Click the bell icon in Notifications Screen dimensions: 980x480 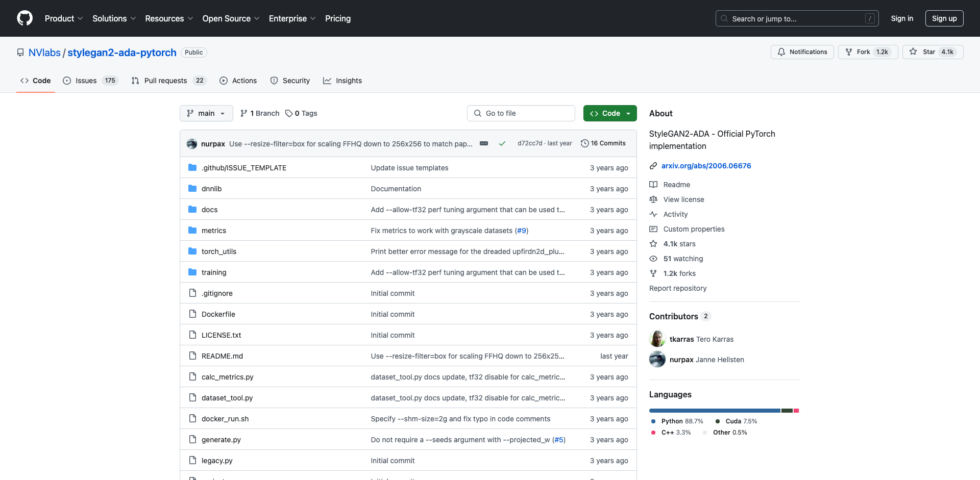pyautogui.click(x=781, y=52)
